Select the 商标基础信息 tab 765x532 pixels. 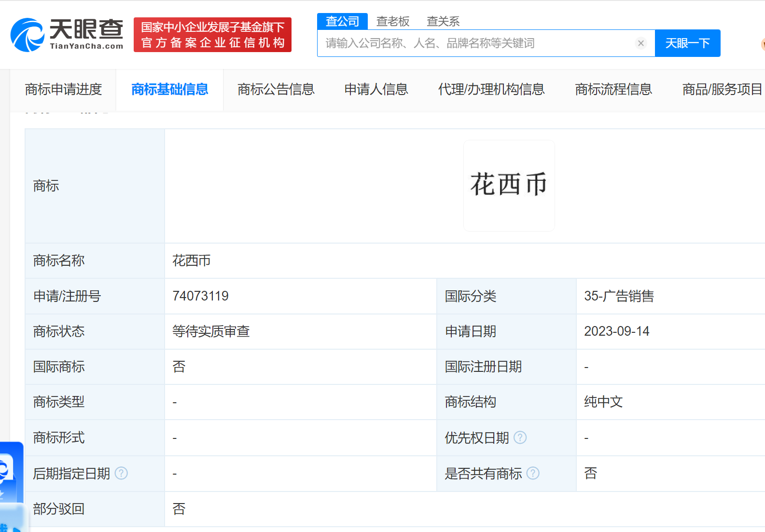(x=169, y=89)
